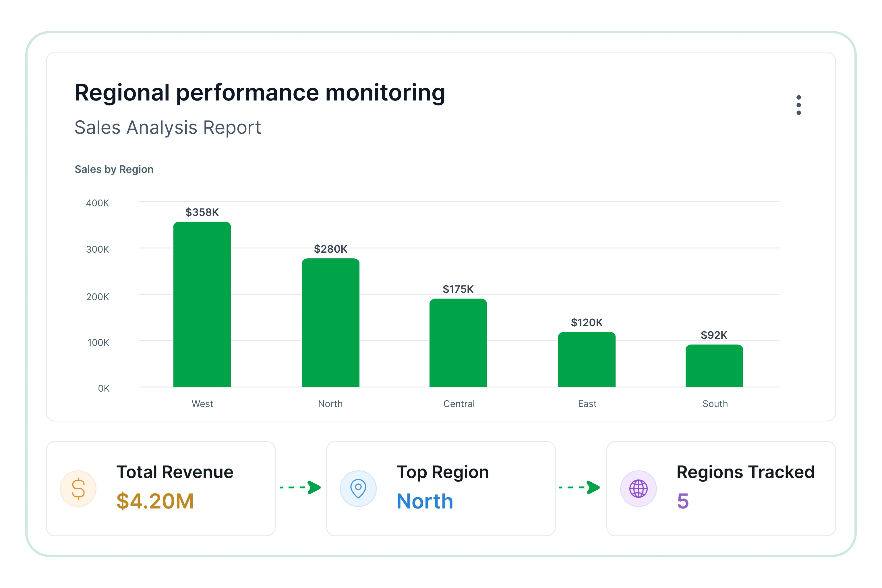Open the three-dot options menu

tap(799, 105)
